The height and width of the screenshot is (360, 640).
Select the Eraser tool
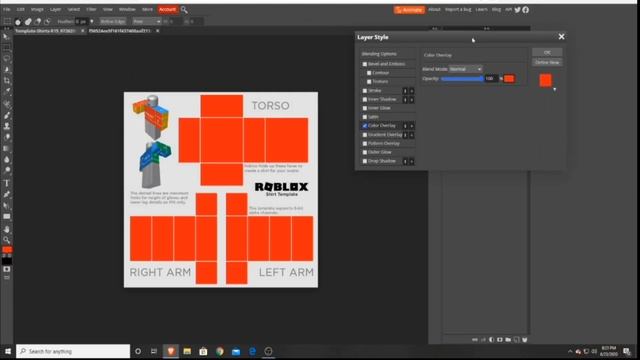coord(7,137)
